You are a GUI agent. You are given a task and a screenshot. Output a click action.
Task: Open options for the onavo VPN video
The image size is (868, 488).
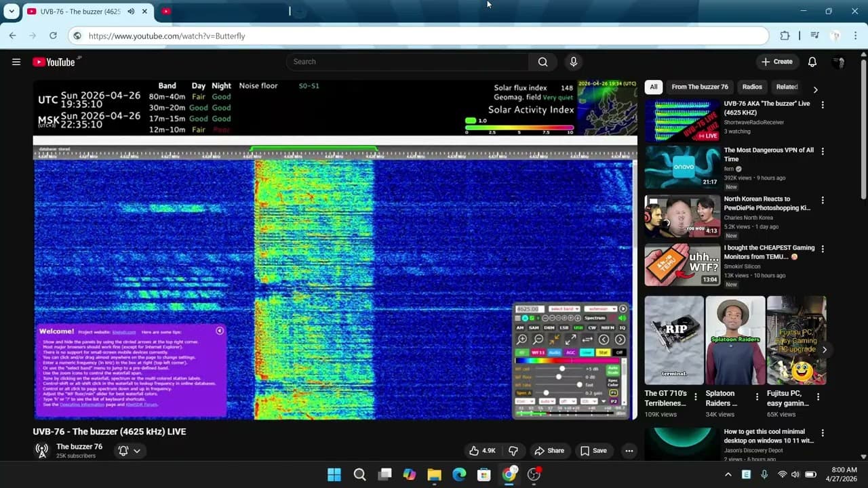click(823, 151)
